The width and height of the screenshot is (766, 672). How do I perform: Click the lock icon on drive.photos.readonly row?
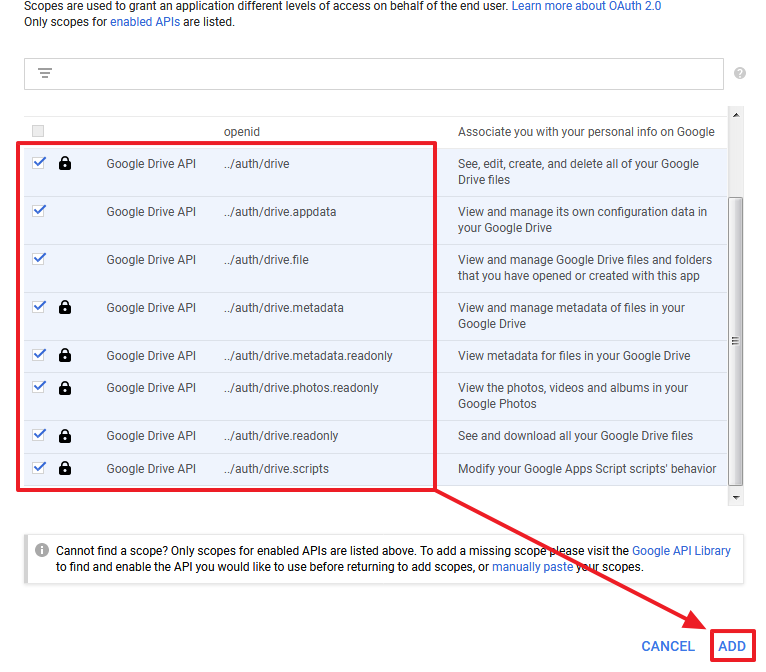coord(64,388)
